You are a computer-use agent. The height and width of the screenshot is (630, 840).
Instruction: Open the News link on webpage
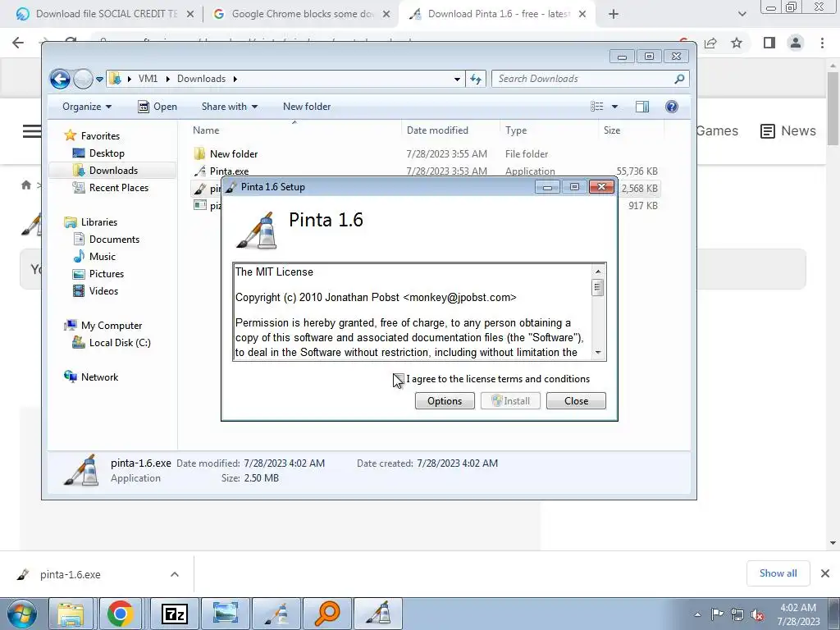pyautogui.click(x=788, y=130)
